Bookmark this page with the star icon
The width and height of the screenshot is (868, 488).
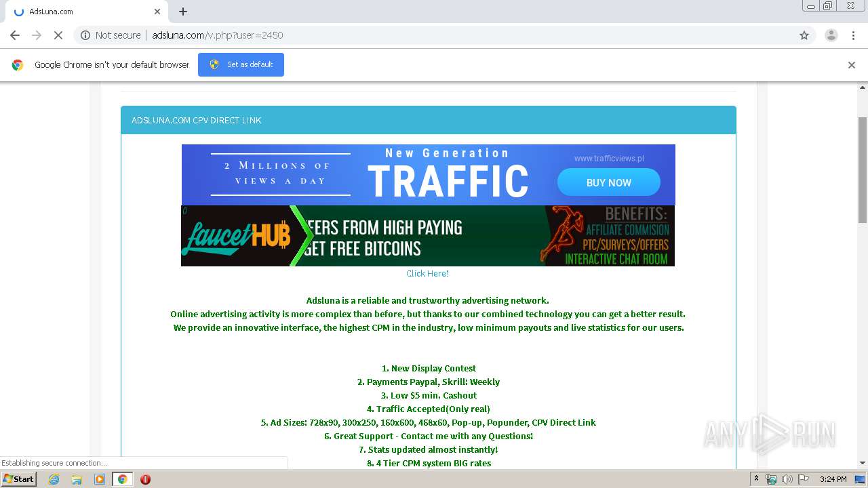pyautogui.click(x=804, y=35)
